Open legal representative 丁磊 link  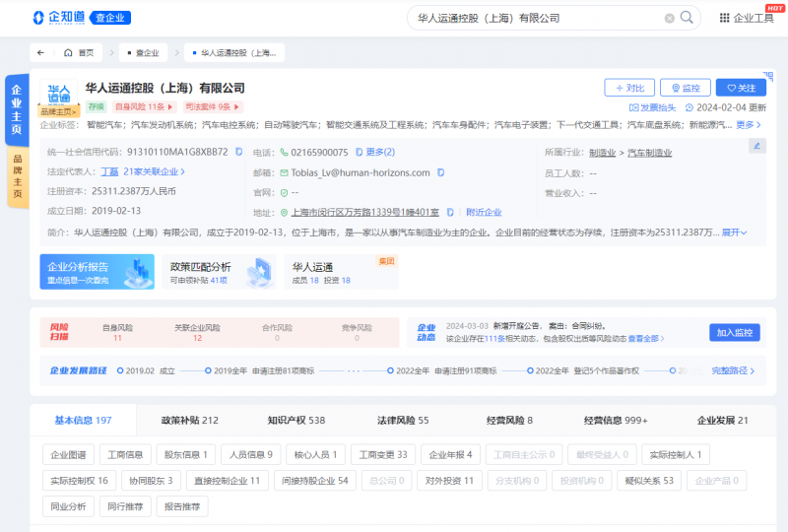[x=109, y=171]
